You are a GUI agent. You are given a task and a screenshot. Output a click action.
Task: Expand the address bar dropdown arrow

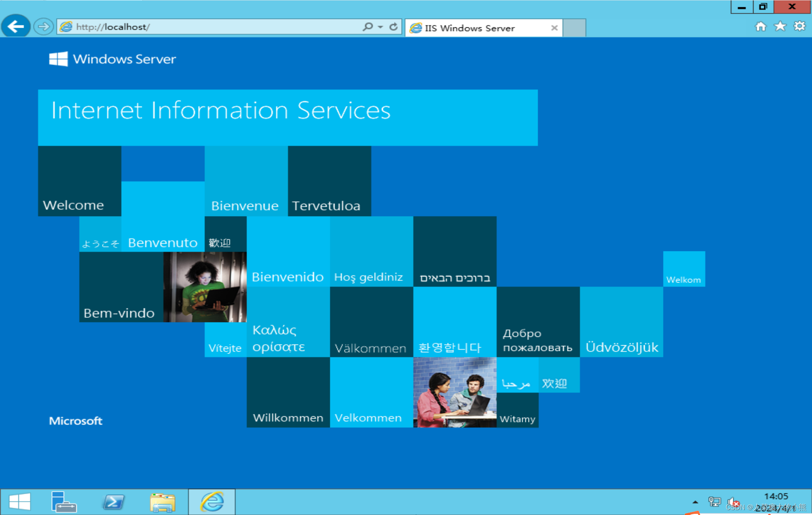coord(380,27)
